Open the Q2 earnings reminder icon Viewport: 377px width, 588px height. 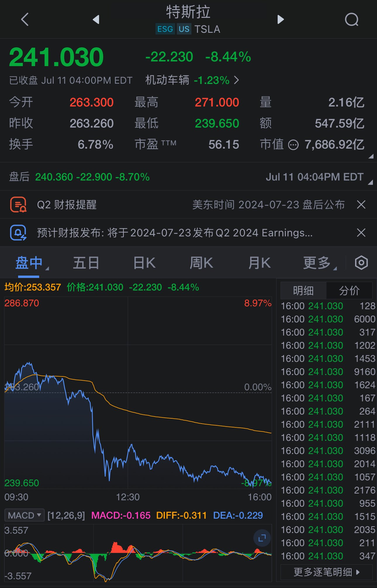coord(18,204)
